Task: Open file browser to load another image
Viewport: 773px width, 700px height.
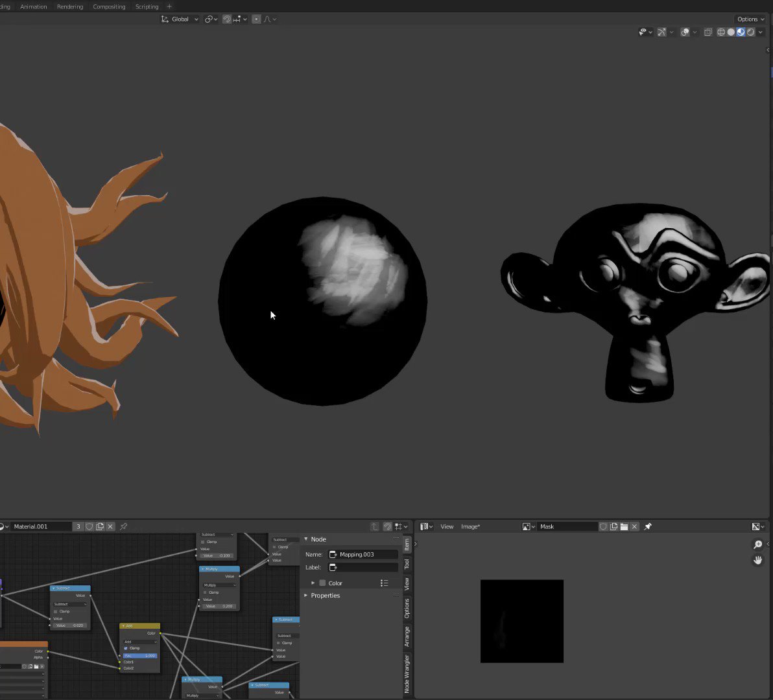Action: pos(624,526)
